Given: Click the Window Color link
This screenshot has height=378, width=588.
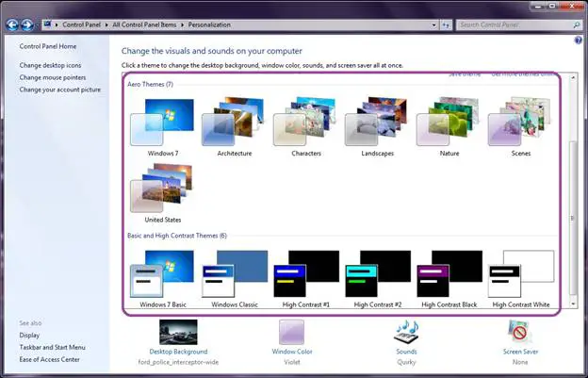Looking at the screenshot, I should pos(292,352).
